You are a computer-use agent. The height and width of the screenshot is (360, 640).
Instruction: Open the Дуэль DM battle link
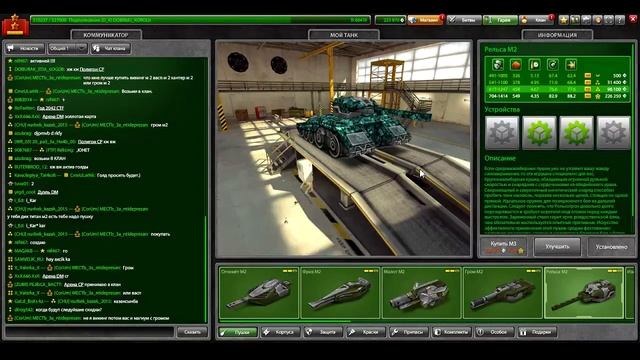(48, 192)
